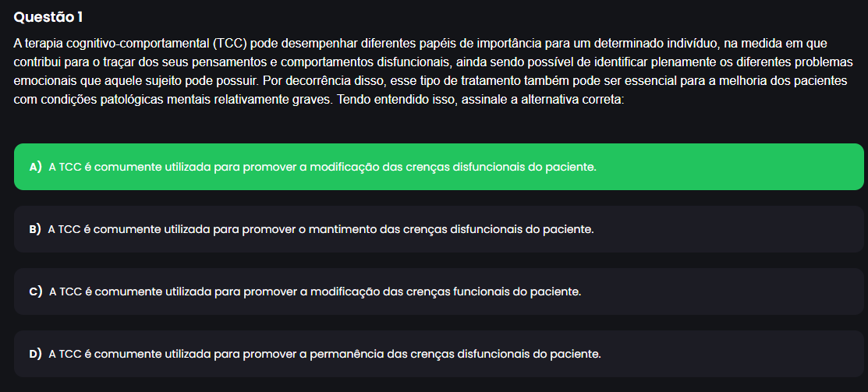The width and height of the screenshot is (868, 392).
Task: Click the "D)" letter label
Action: [35, 354]
